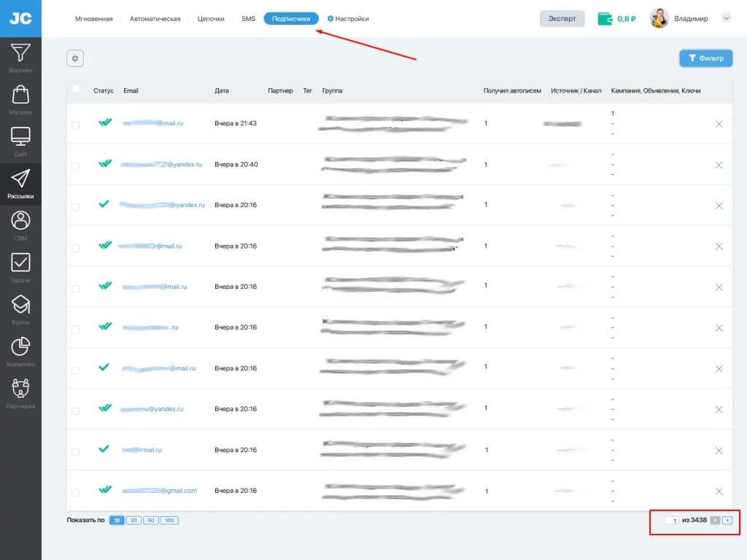Expand the Владимир user menu chevron
The height and width of the screenshot is (560, 747).
(726, 18)
